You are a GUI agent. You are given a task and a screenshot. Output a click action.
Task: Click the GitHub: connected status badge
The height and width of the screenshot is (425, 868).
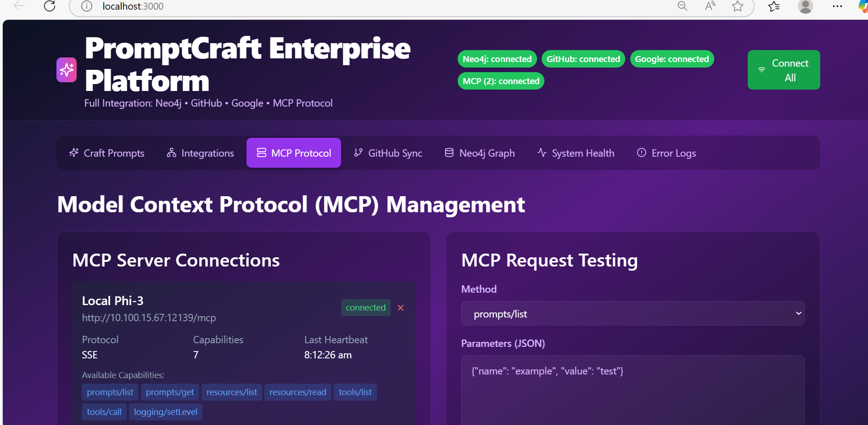coord(583,59)
